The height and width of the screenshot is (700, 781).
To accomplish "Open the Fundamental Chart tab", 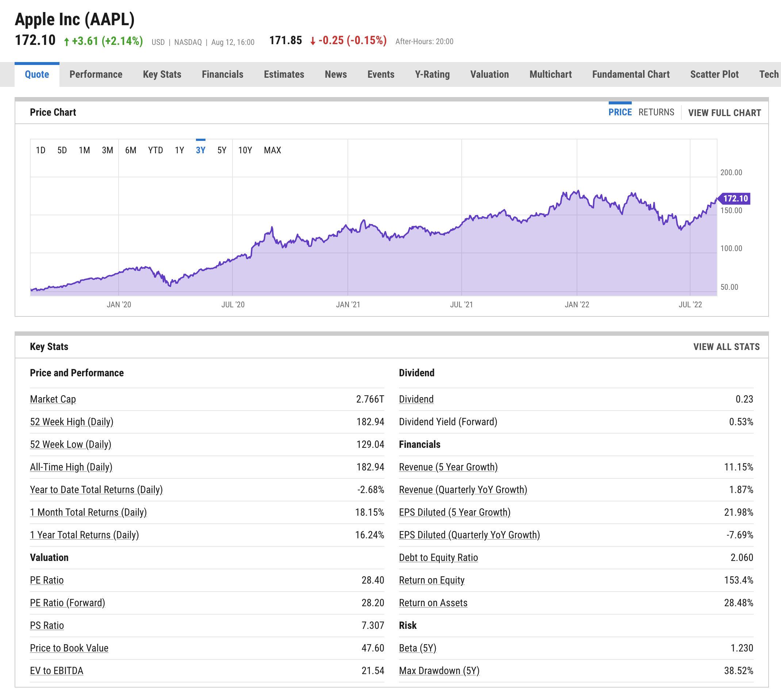I will pyautogui.click(x=630, y=74).
